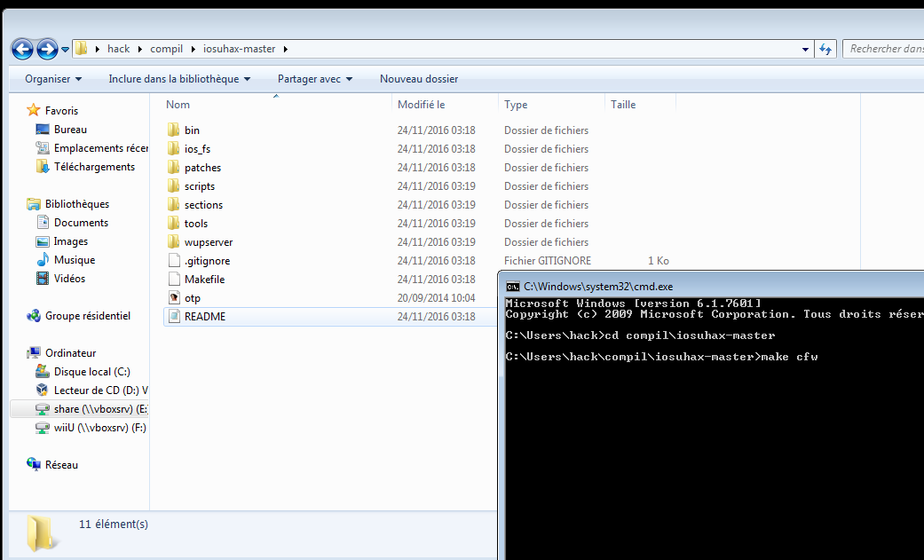Click 'make cfw' in command prompt
Screen dimensions: 924x560
(789, 357)
